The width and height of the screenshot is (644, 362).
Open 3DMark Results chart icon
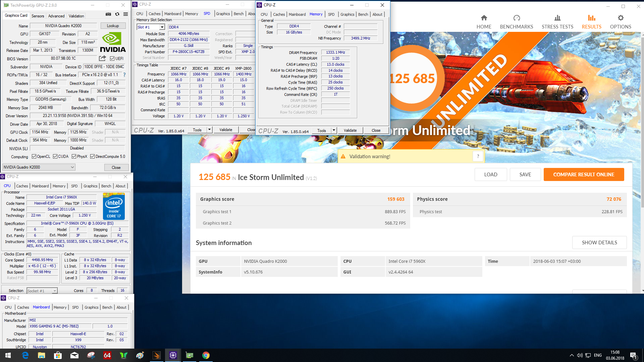point(592,18)
